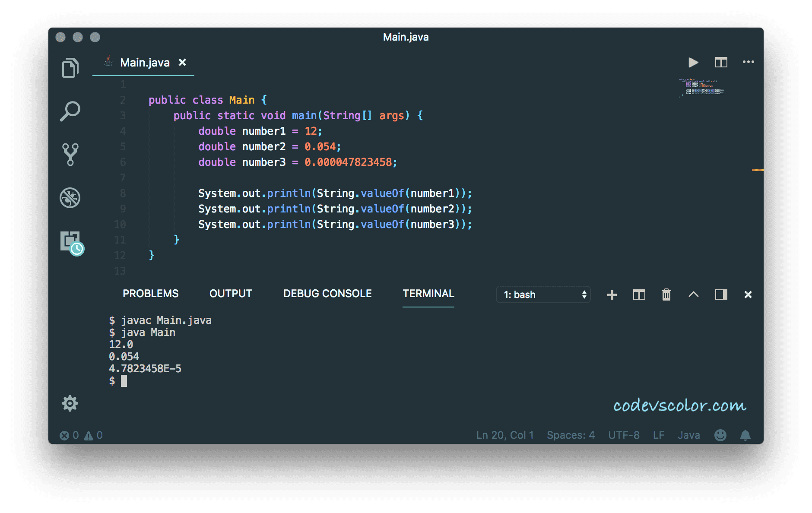The height and width of the screenshot is (513, 812).
Task: Kill terminal with trash icon
Action: (666, 294)
